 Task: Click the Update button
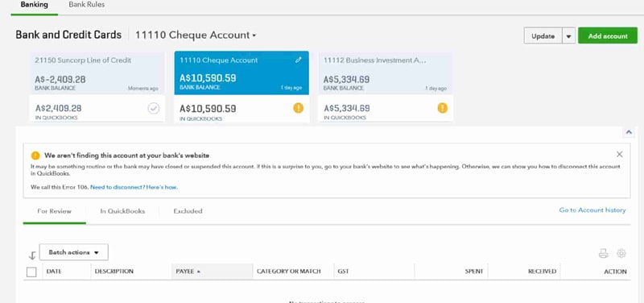pyautogui.click(x=543, y=36)
